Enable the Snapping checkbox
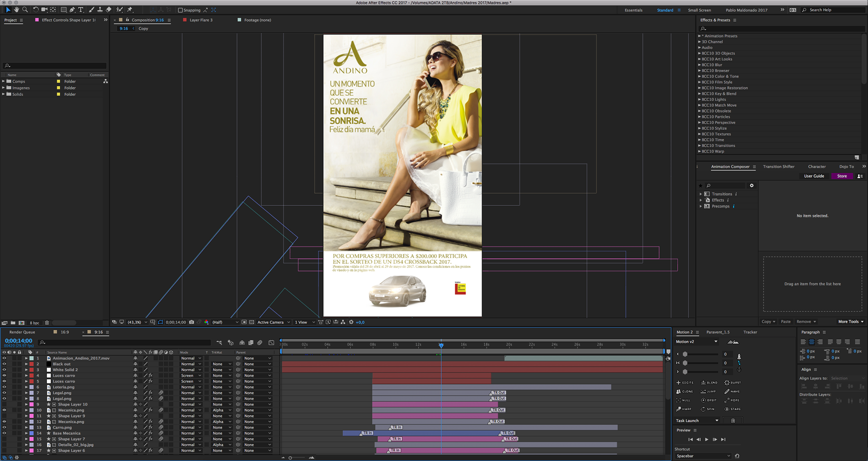This screenshot has height=461, width=868. click(180, 10)
